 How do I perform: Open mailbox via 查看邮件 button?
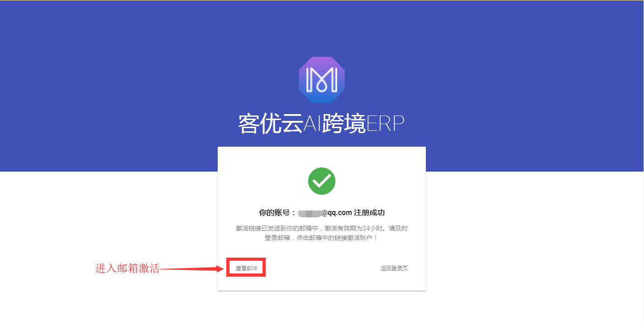coord(246,268)
